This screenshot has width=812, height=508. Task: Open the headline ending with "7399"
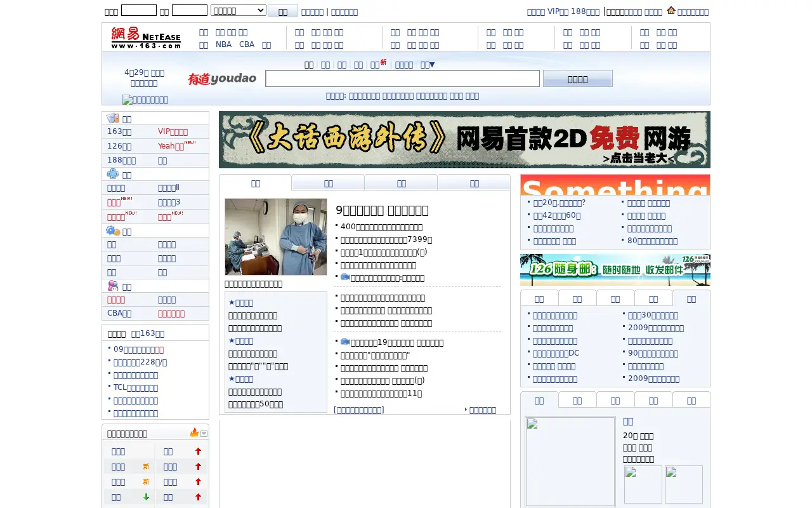[x=386, y=239]
